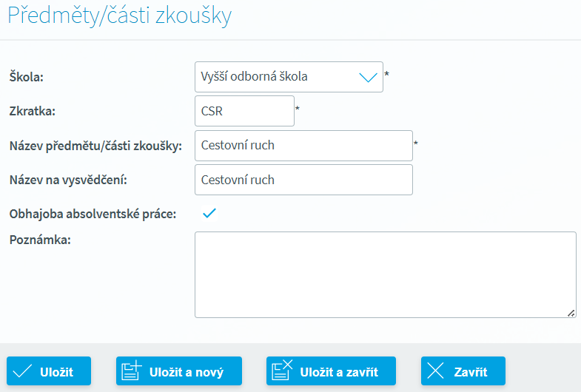Toggle the Obhajoba absolventské práce checkbox
This screenshot has height=392, width=581.
pyautogui.click(x=209, y=213)
